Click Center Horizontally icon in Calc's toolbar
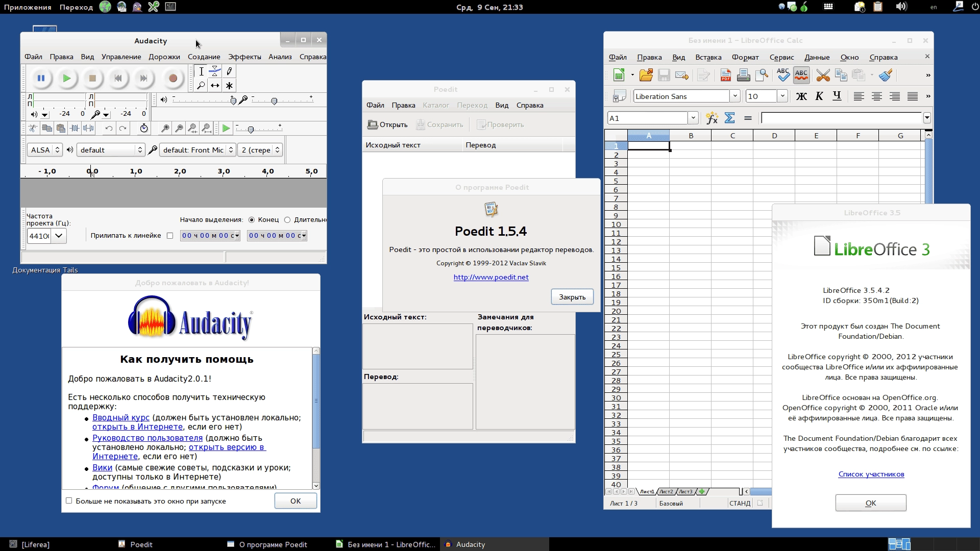Viewport: 980px width, 551px height. pos(877,96)
